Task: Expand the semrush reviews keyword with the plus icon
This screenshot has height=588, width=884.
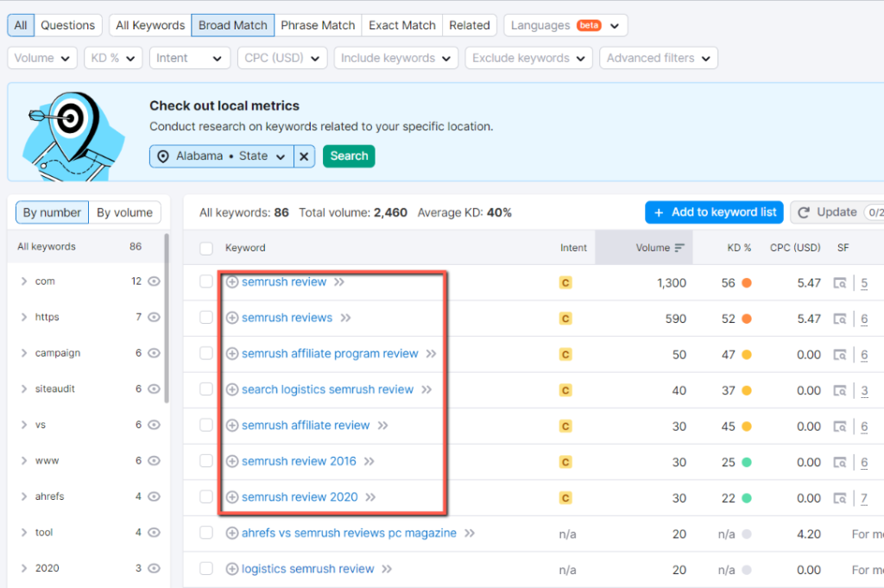Action: click(231, 318)
